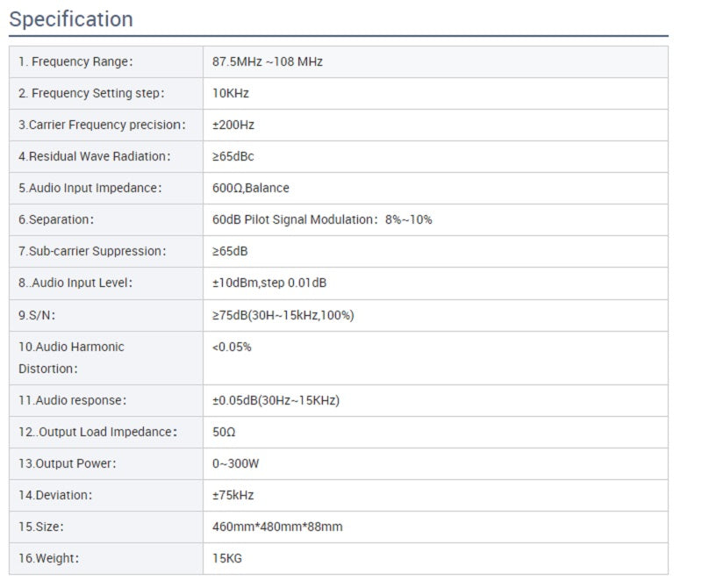Select Carrier Frequency precision label

(x=102, y=125)
